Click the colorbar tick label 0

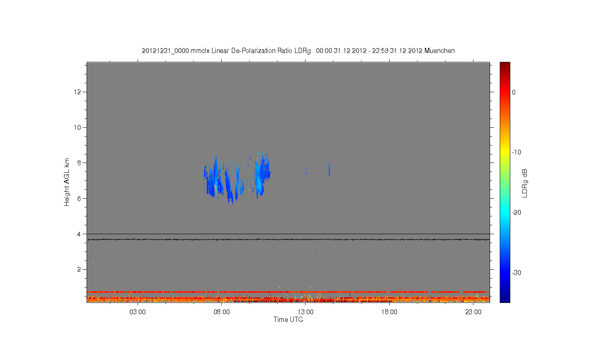514,92
